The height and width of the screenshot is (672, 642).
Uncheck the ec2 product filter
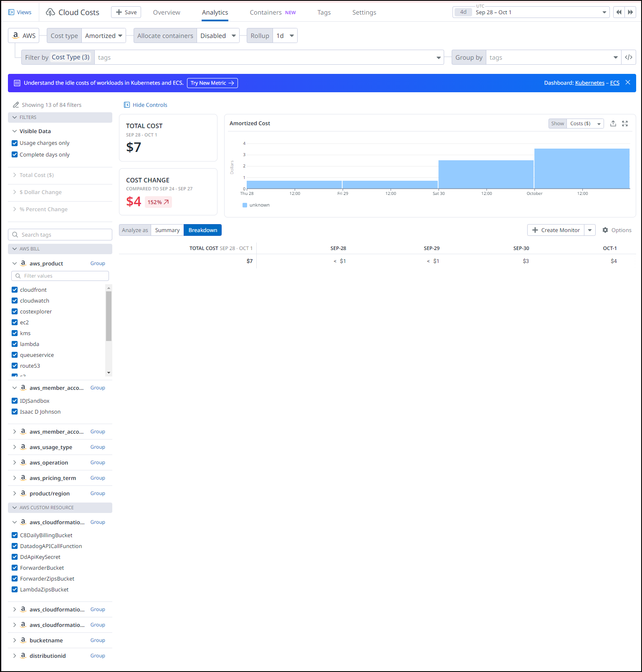click(15, 322)
